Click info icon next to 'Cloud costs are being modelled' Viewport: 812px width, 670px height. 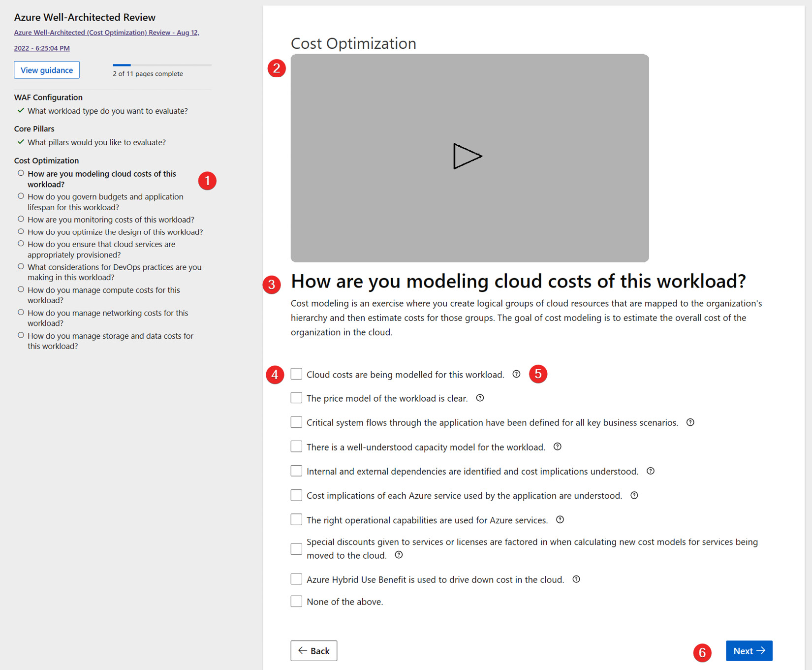[516, 374]
